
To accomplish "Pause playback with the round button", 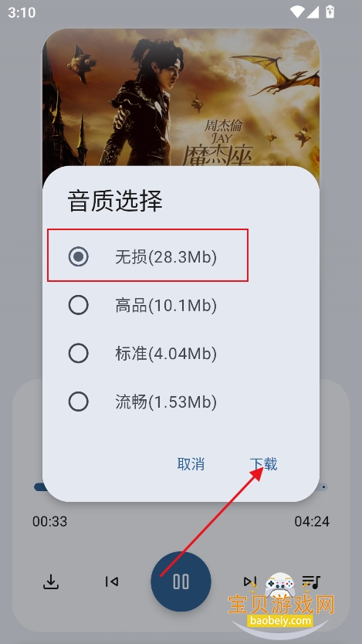I will click(x=181, y=581).
